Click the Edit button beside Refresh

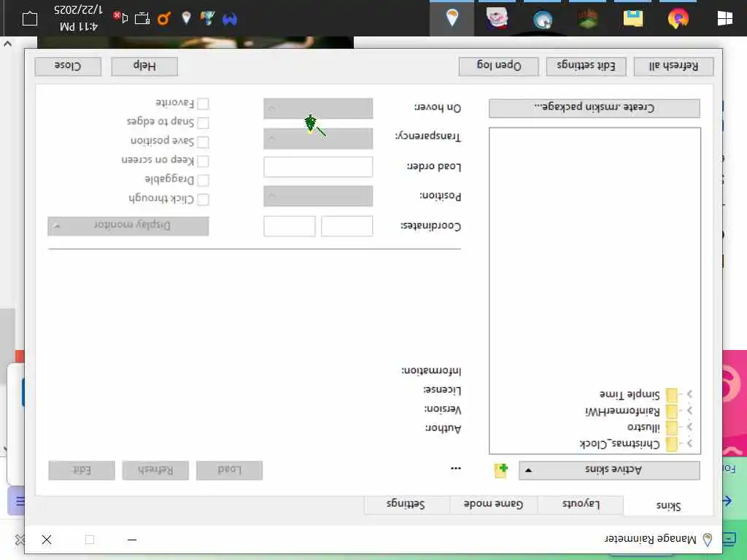click(x=82, y=470)
